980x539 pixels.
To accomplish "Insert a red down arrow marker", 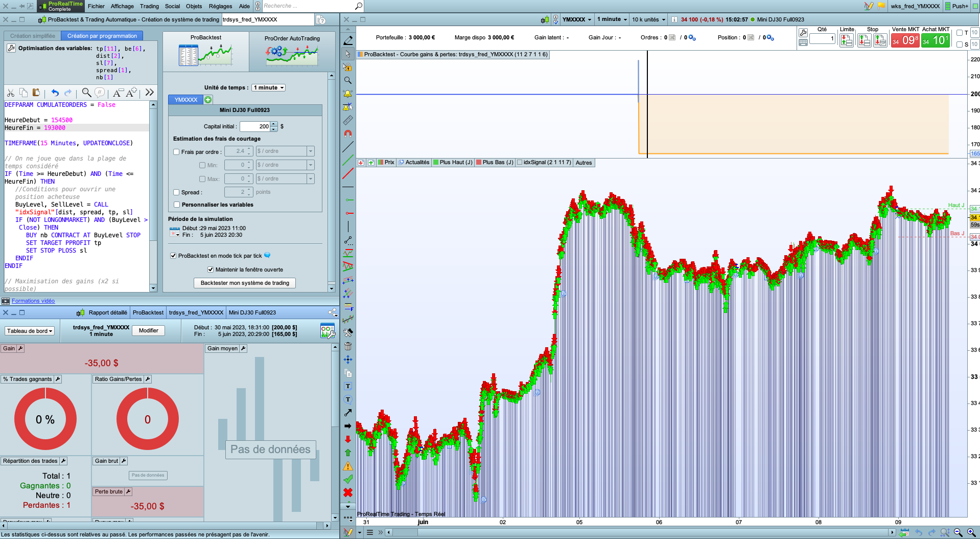I will coord(348,439).
